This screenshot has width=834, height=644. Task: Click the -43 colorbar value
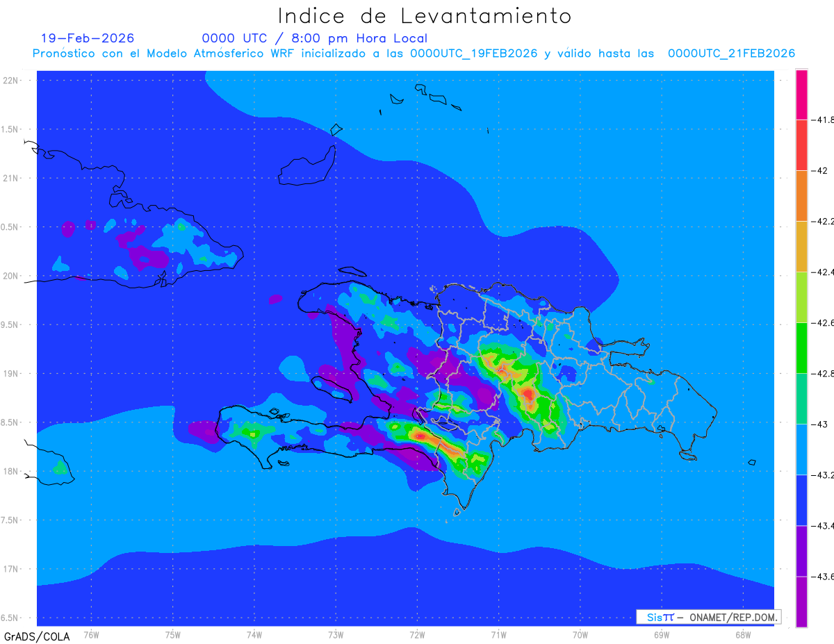pos(821,424)
